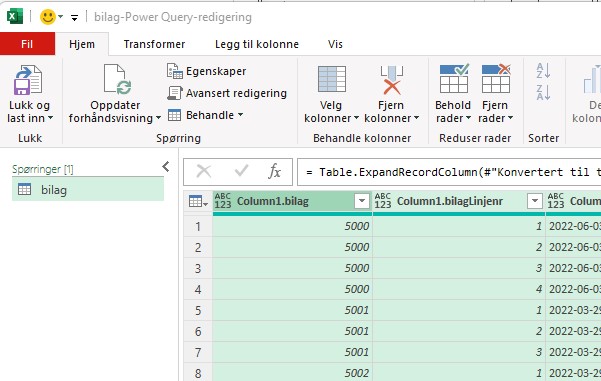Click the Velg kolonner icon
Image resolution: width=601 pixels, height=381 pixels.
[332, 79]
